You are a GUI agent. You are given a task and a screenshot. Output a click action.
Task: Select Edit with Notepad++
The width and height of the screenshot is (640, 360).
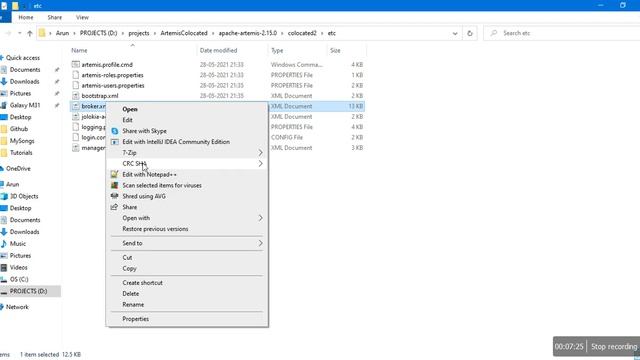tap(149, 175)
